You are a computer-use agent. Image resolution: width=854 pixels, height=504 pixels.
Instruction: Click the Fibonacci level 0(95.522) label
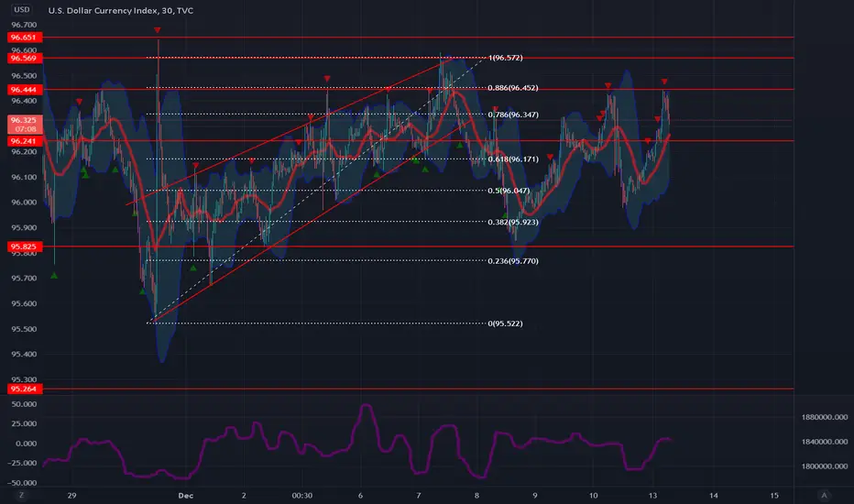click(x=506, y=323)
